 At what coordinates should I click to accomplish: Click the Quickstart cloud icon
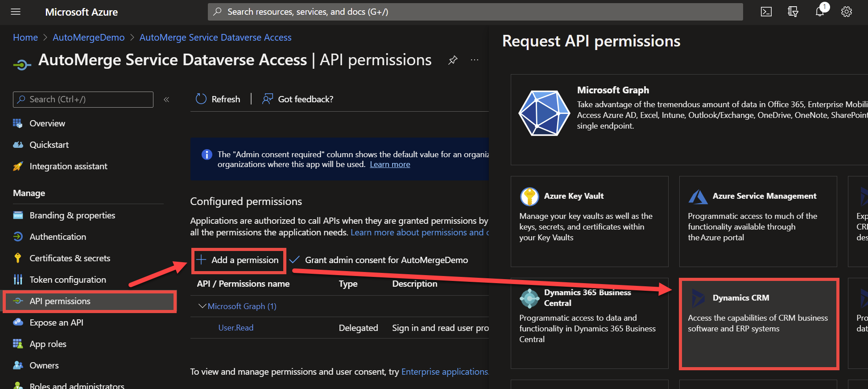coord(18,145)
